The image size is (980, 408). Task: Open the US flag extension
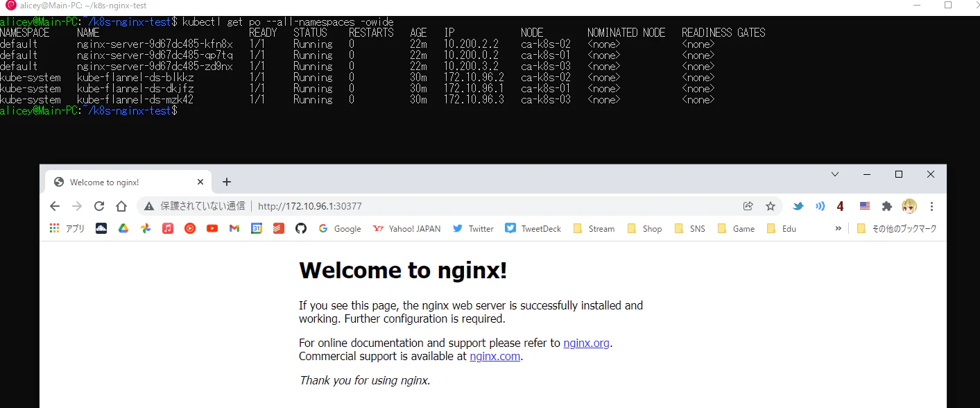pos(864,206)
